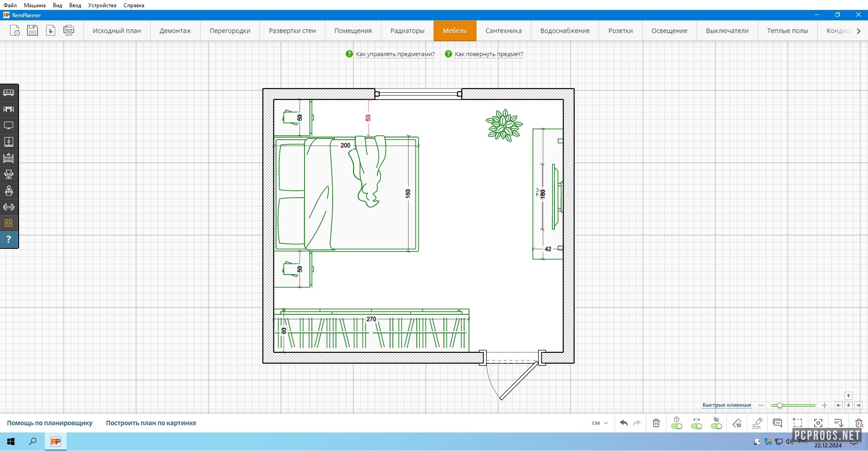Click the zoom slider handle
The height and width of the screenshot is (451, 868).
tap(780, 405)
